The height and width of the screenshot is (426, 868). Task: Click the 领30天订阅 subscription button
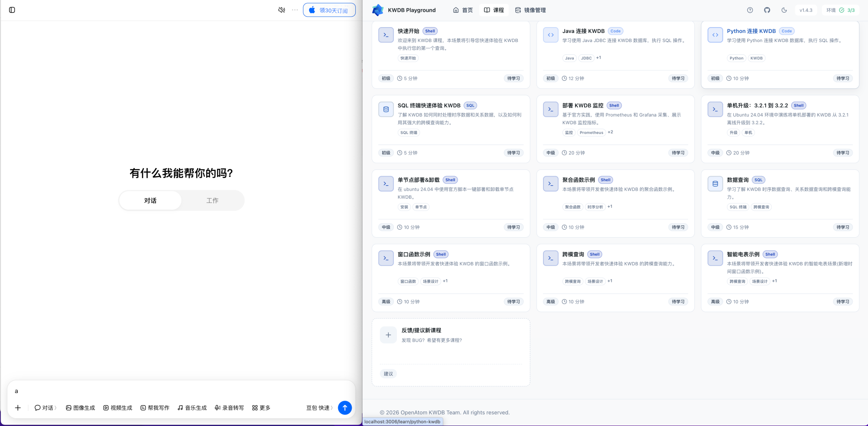click(329, 10)
